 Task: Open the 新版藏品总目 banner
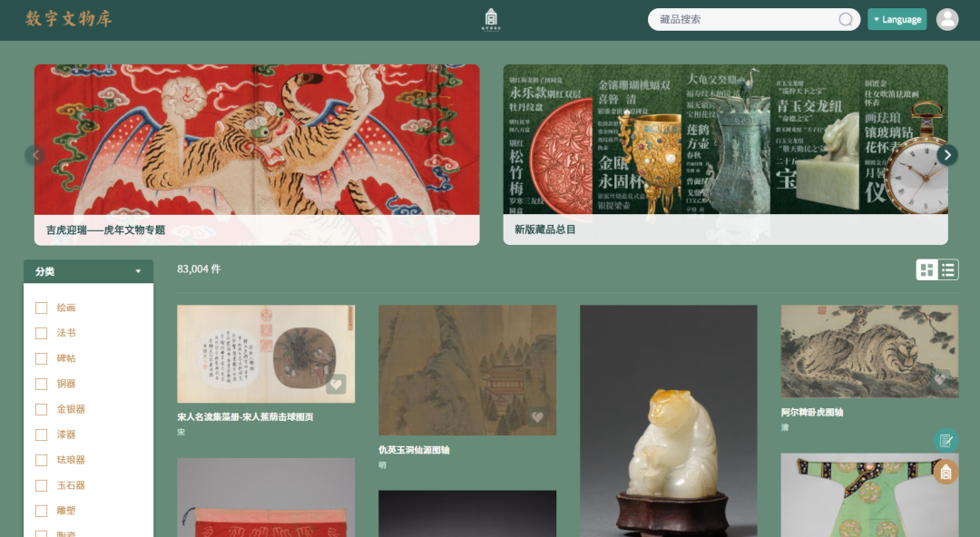pyautogui.click(x=726, y=154)
